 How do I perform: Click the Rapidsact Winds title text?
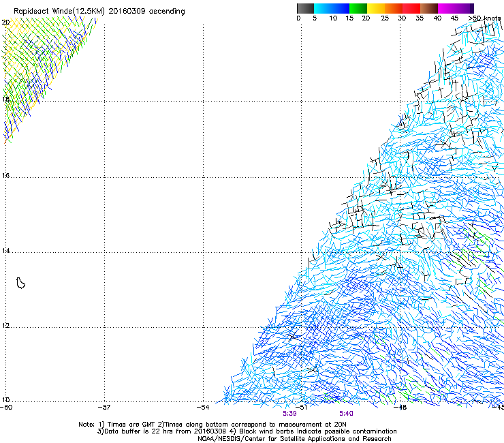click(99, 12)
